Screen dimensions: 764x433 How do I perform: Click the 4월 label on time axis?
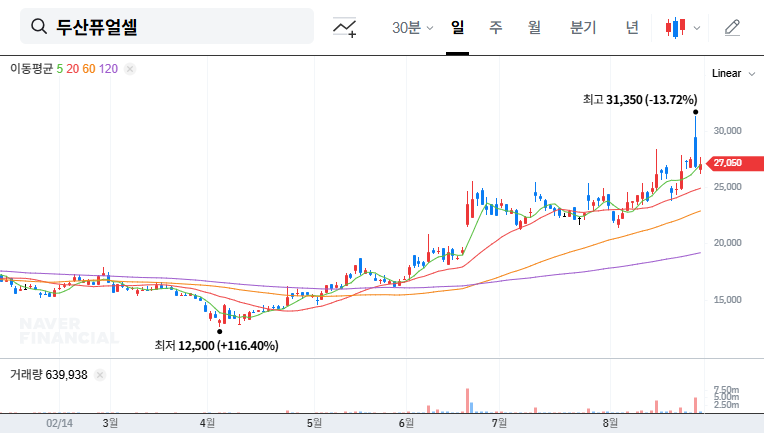click(x=207, y=423)
